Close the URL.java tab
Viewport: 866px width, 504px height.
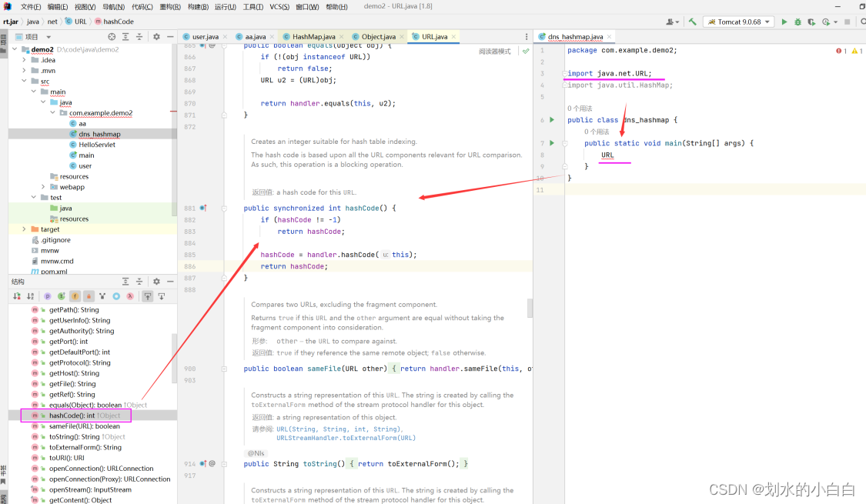pos(453,36)
